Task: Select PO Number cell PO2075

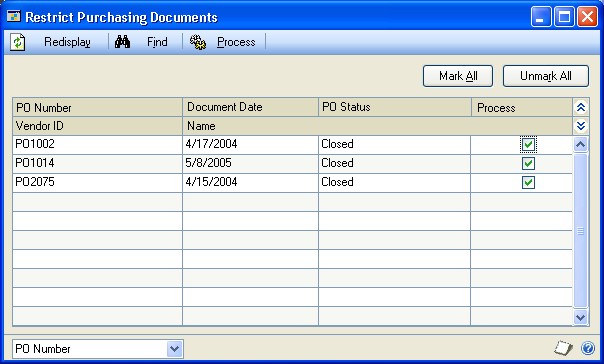Action: pos(97,182)
